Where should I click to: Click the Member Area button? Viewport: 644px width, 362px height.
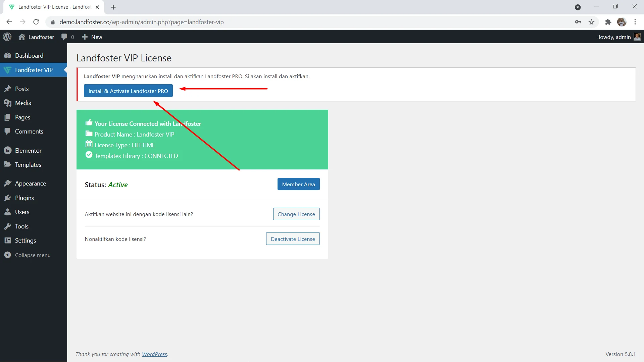click(298, 184)
